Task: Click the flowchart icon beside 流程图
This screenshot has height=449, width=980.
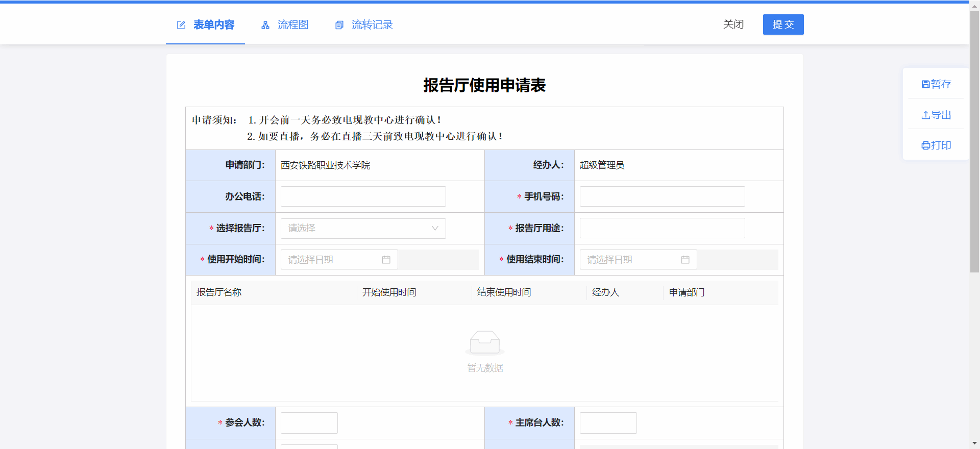Action: [x=265, y=25]
